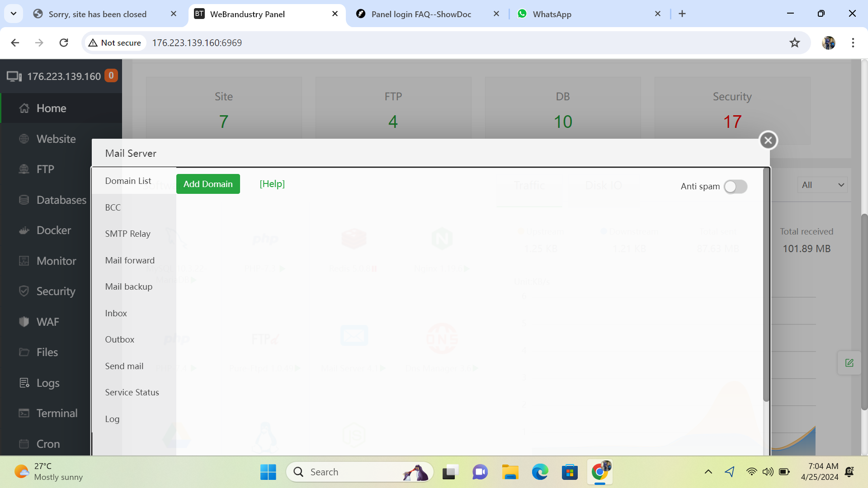Open the Security section in sidebar

55,291
